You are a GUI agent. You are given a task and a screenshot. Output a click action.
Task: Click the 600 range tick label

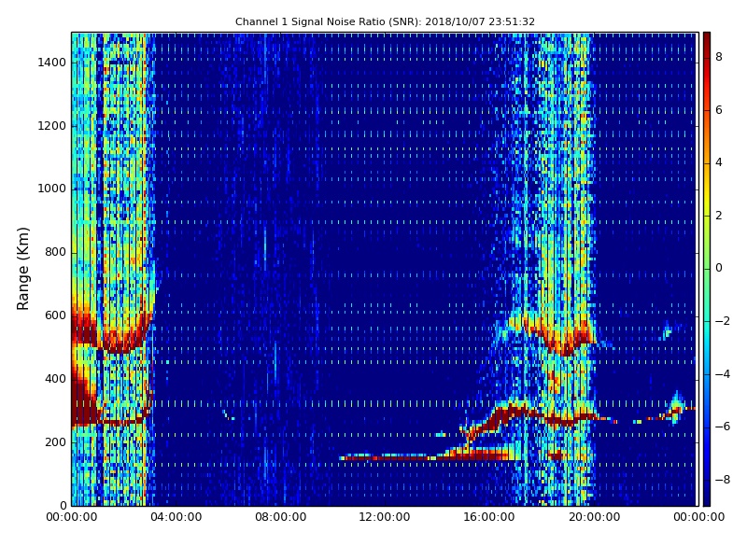[55, 315]
